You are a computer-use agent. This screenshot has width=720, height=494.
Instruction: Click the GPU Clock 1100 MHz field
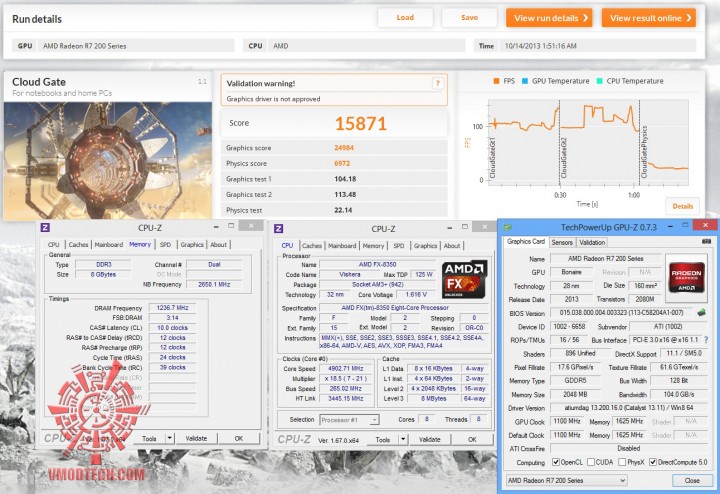[567, 421]
